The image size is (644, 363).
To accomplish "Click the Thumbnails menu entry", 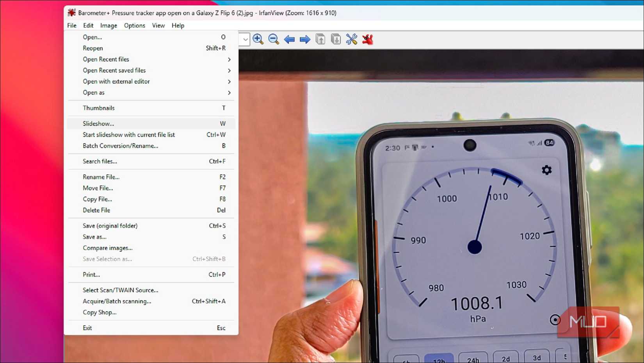I will coord(98,108).
